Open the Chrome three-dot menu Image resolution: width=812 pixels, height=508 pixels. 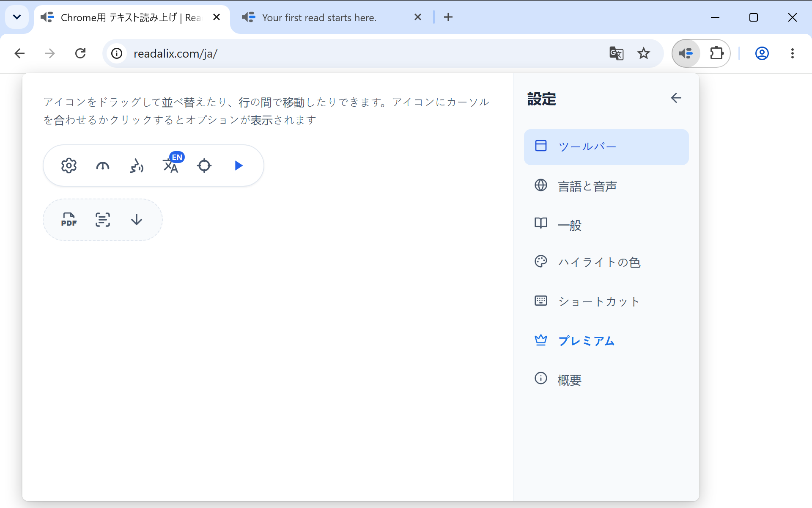click(793, 53)
